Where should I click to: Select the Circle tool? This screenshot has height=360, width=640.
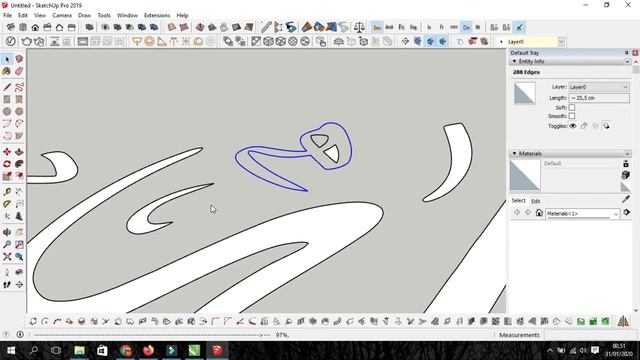click(x=7, y=111)
